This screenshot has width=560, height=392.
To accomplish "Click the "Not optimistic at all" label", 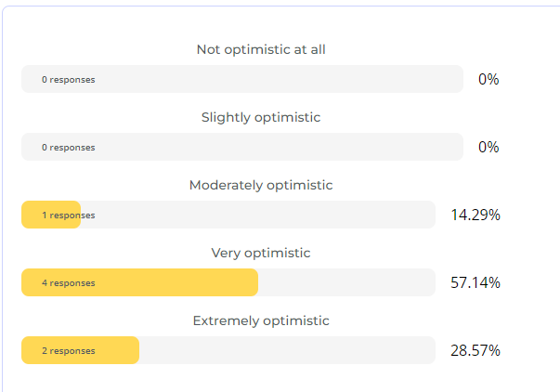I will (x=261, y=49).
